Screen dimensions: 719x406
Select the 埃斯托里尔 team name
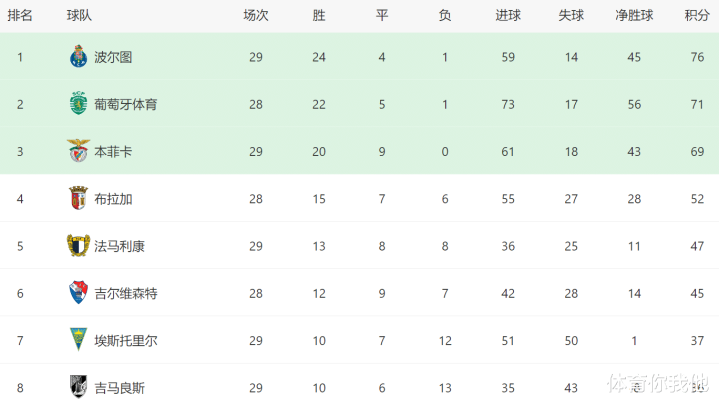pos(126,340)
